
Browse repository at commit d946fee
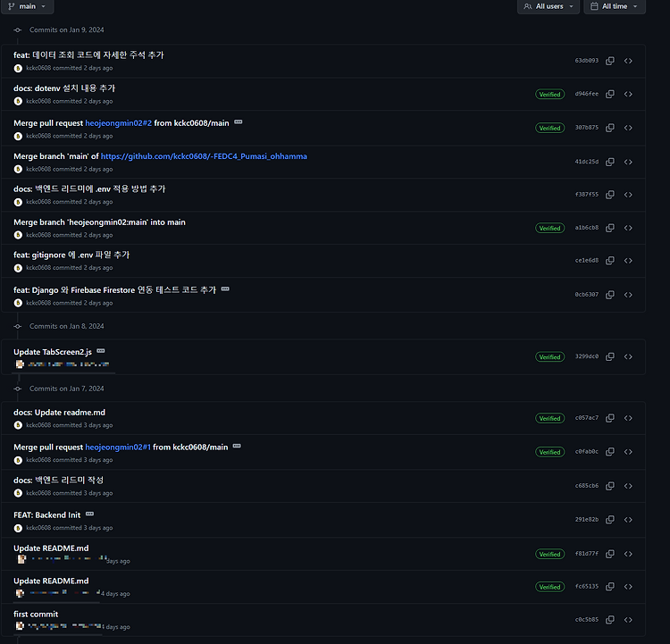pyautogui.click(x=628, y=94)
